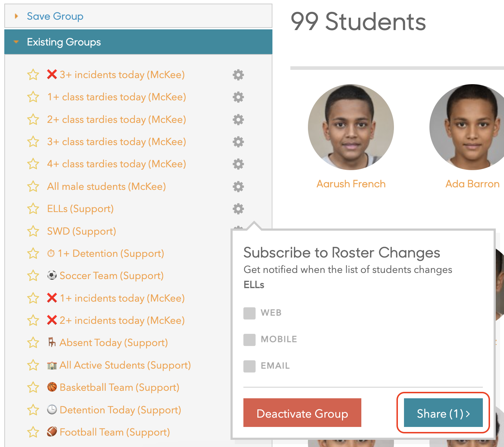This screenshot has height=447, width=504.
Task: Click gear icon for All male students
Action: coord(238,187)
